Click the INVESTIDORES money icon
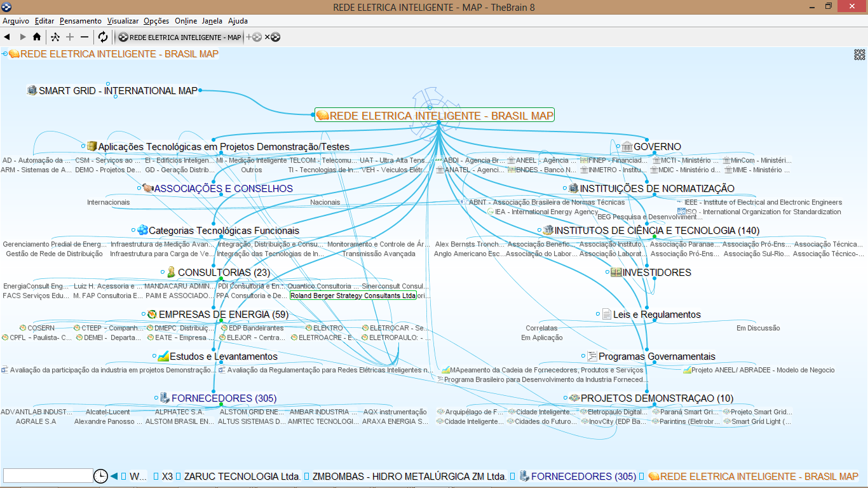Viewport: 868px width, 488px height. (616, 273)
